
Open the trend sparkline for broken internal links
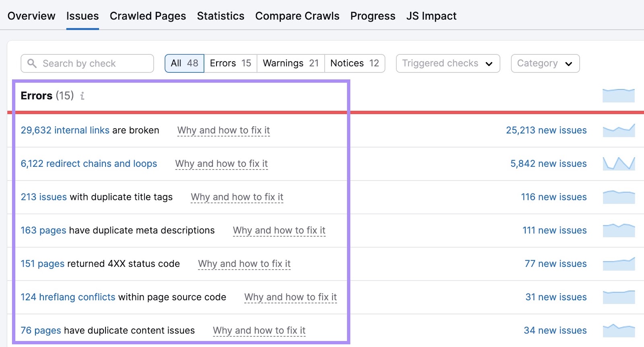[x=619, y=130]
